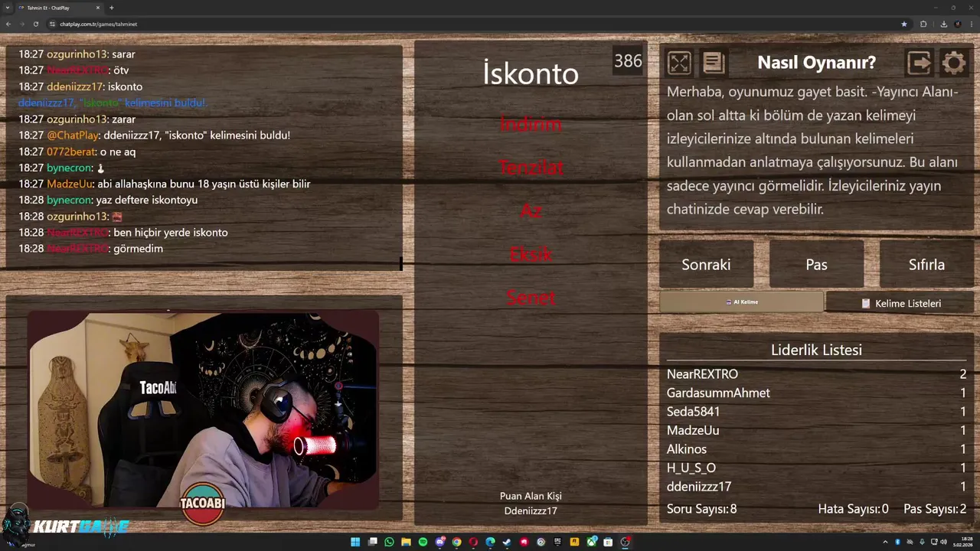Bookmark page with star icon
This screenshot has width=980, height=551.
click(904, 24)
